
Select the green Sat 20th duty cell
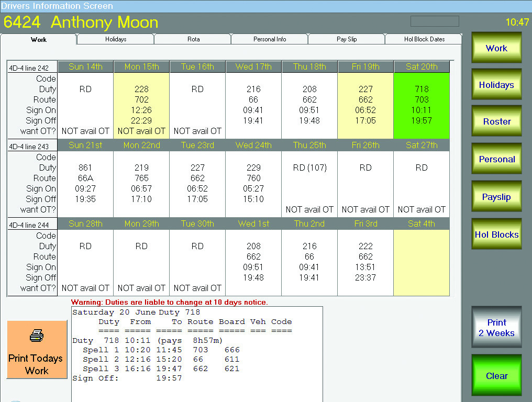tap(422, 105)
